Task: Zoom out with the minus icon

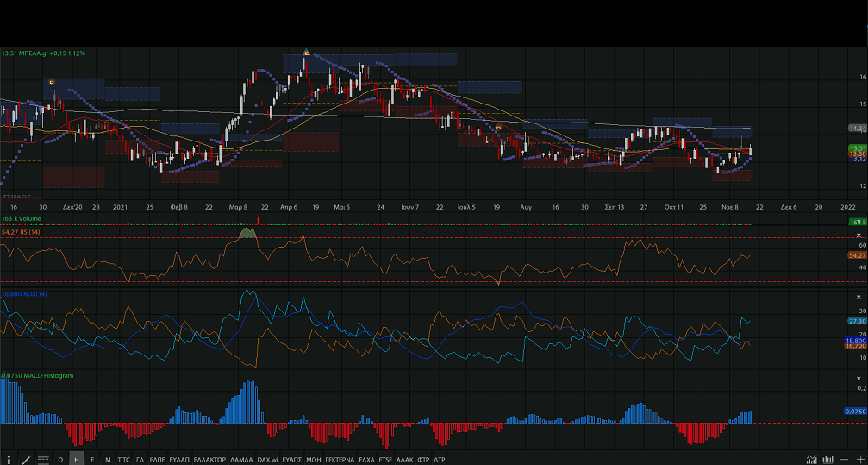Action: 843,459
